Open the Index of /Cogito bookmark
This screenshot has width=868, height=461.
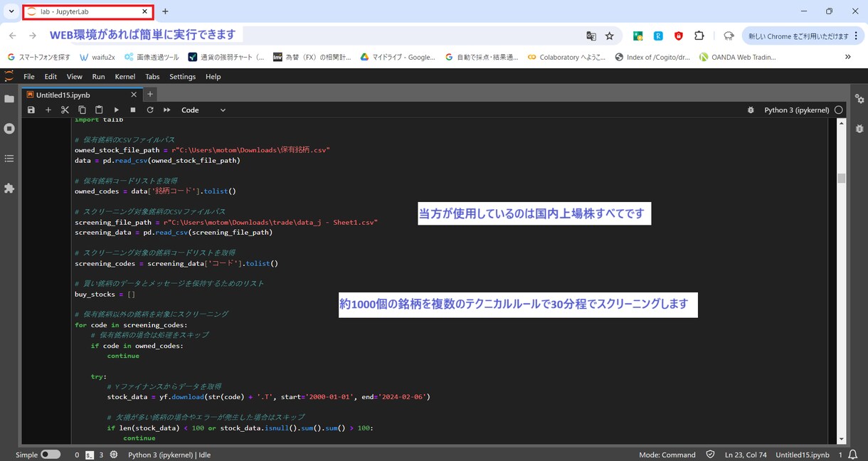653,57
